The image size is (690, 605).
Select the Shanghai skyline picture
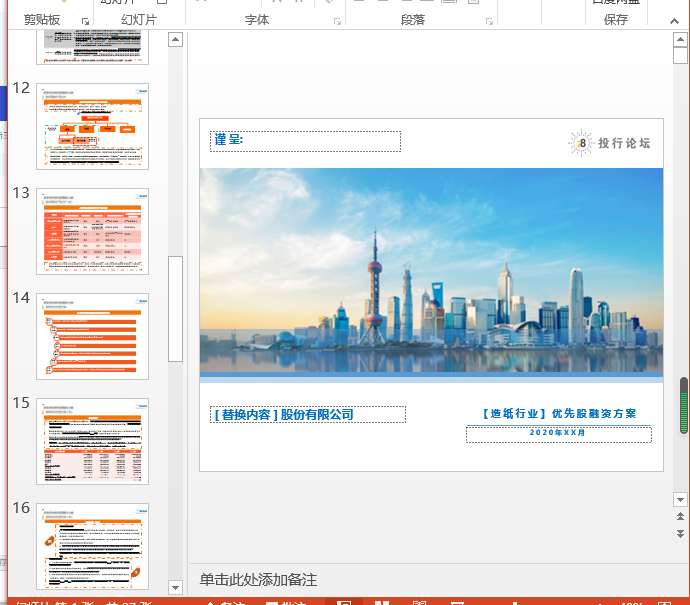tap(431, 272)
